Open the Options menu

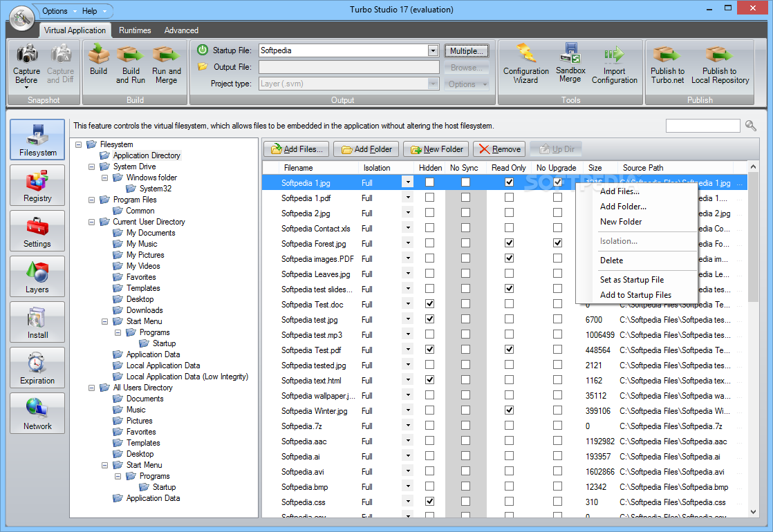click(59, 11)
